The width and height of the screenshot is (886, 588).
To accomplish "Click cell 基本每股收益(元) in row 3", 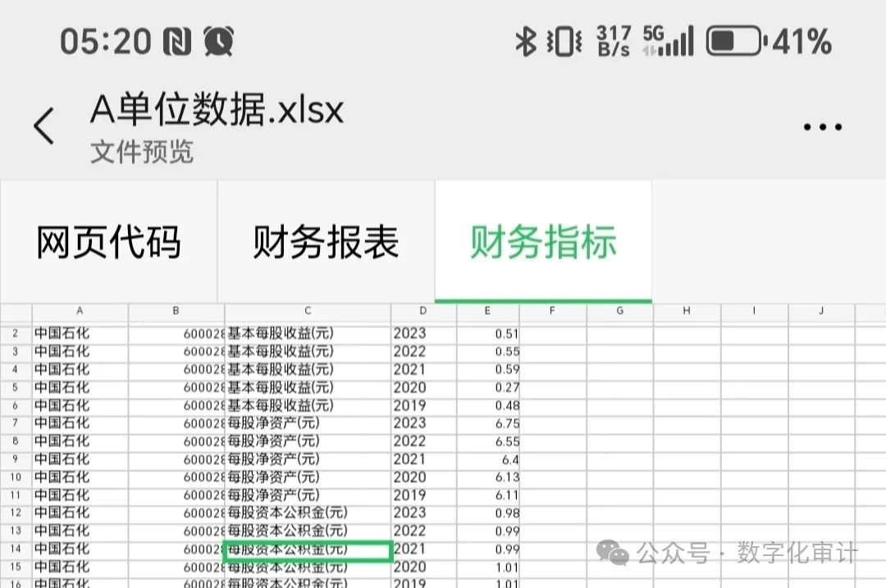I will coord(308,351).
